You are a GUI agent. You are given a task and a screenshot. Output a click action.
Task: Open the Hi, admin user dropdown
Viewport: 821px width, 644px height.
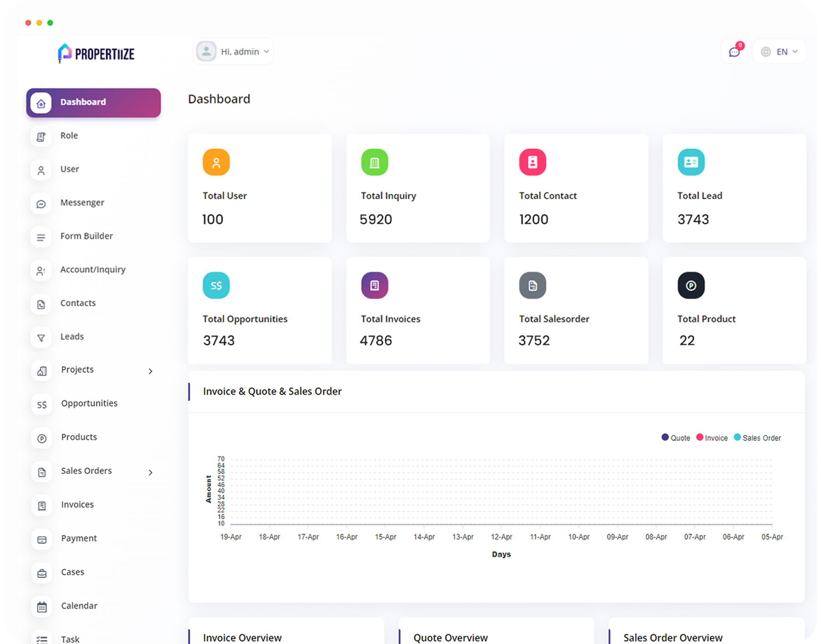233,52
